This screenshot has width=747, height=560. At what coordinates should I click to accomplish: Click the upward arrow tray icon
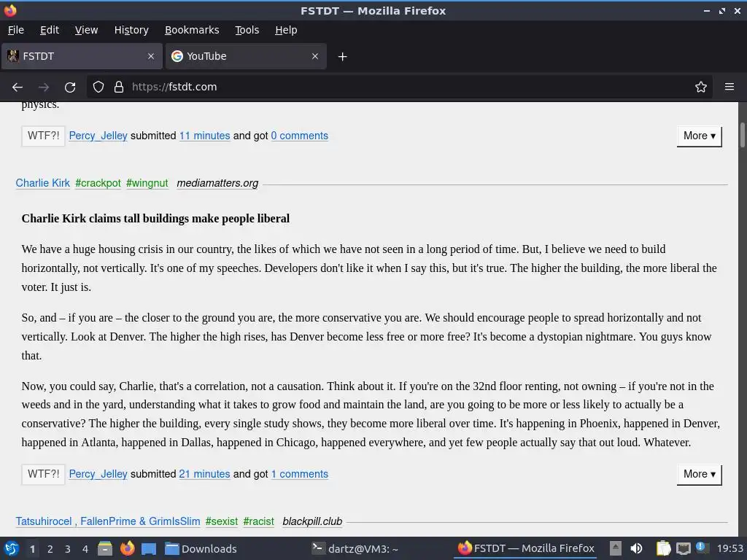click(616, 548)
